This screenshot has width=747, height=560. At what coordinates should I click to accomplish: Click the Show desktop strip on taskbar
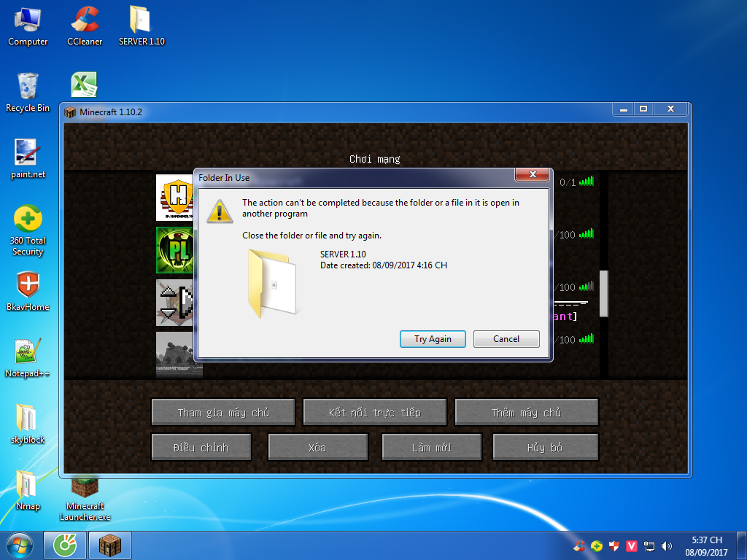[x=742, y=545]
